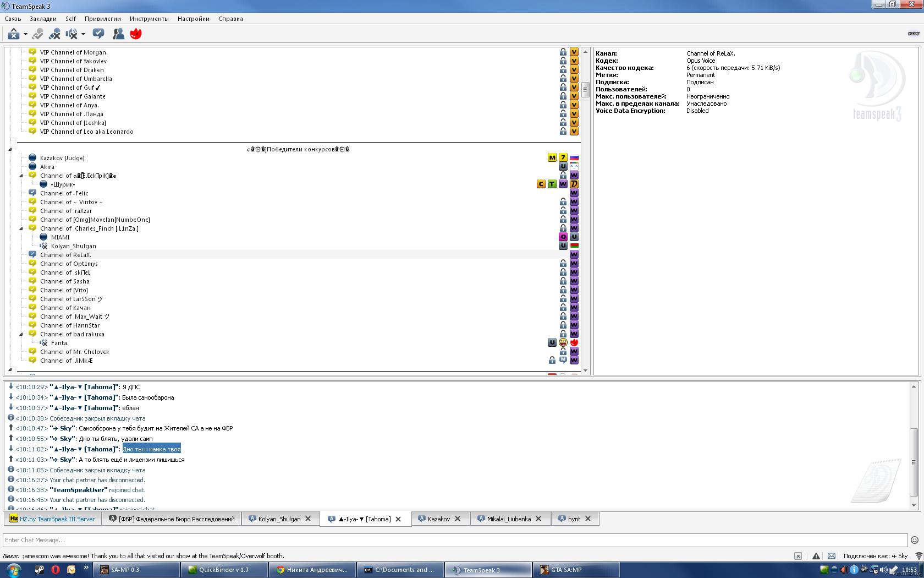Select VIP Channel of Morgan.

[x=74, y=52]
